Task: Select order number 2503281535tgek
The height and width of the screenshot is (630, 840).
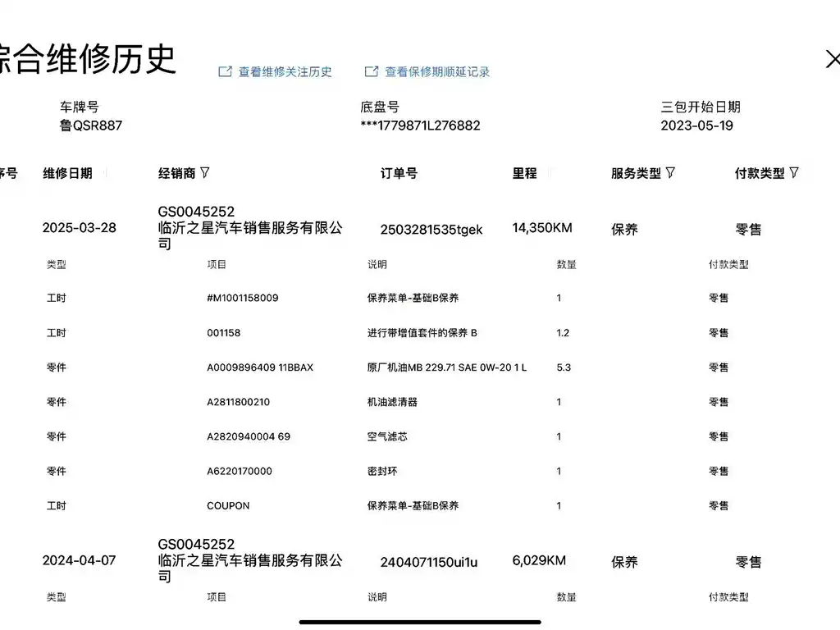Action: [x=431, y=230]
